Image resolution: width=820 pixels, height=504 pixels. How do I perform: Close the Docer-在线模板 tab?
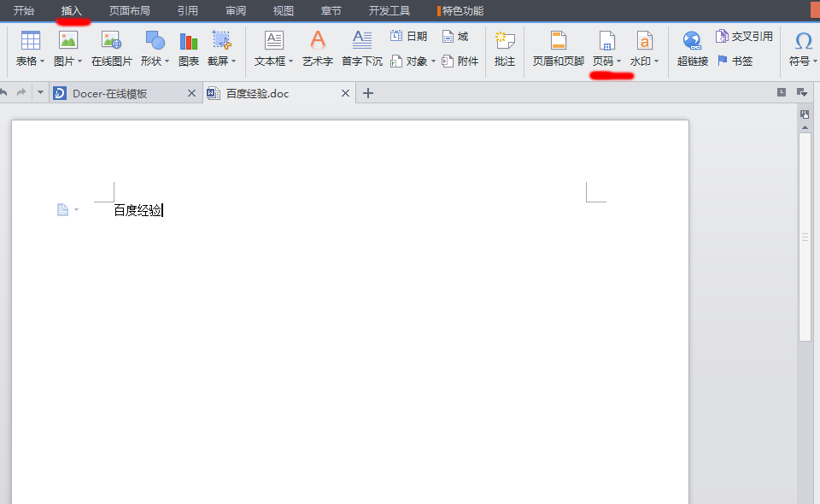coord(191,93)
